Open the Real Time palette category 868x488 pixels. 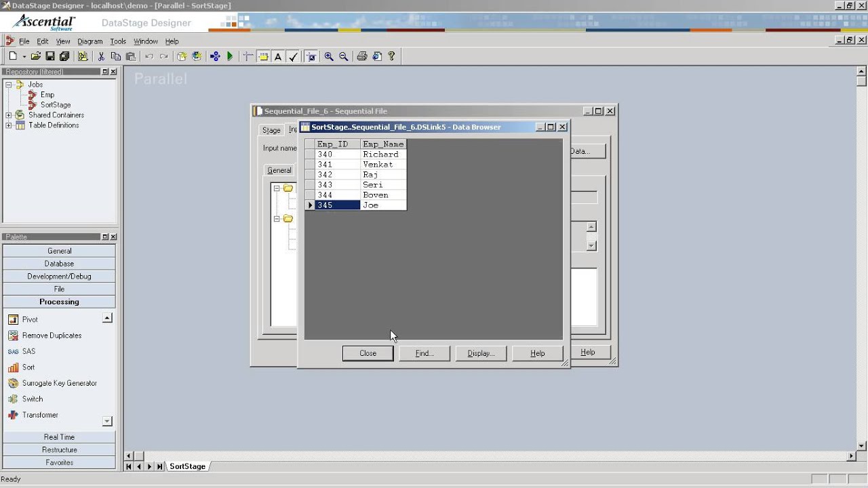(59, 437)
